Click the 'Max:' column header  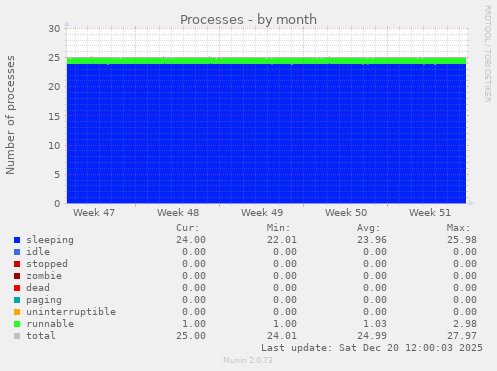tap(459, 228)
